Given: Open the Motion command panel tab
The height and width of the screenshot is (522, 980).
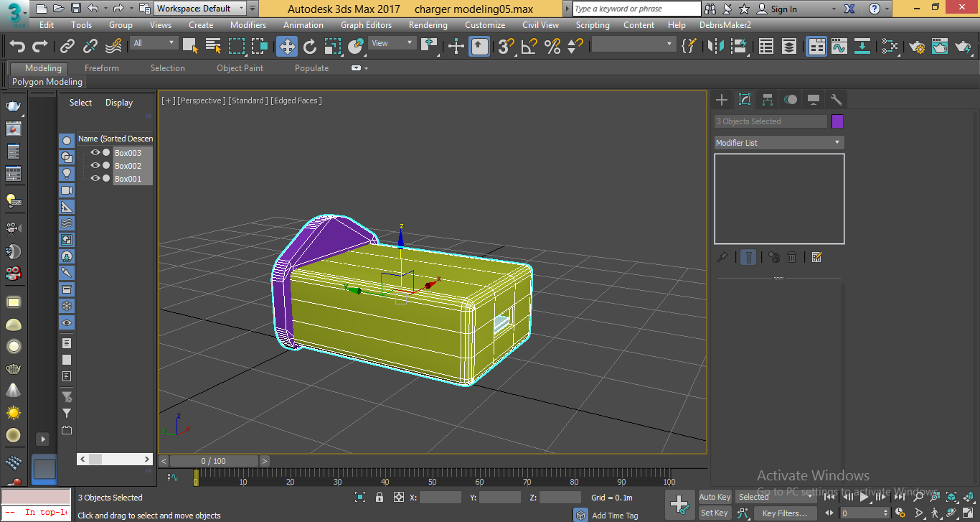Looking at the screenshot, I should click(791, 100).
